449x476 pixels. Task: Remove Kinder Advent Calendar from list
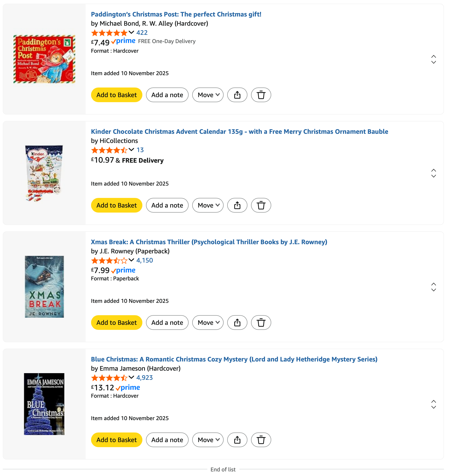[x=261, y=205]
